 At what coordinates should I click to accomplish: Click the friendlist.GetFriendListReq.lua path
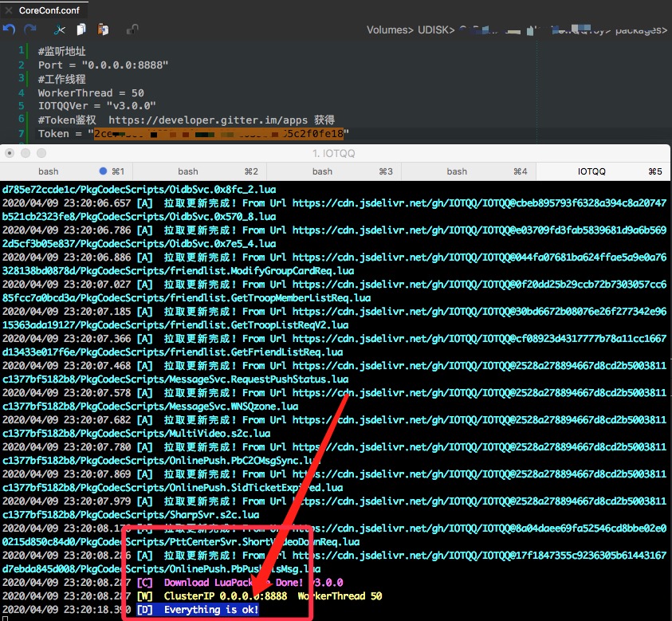point(257,352)
